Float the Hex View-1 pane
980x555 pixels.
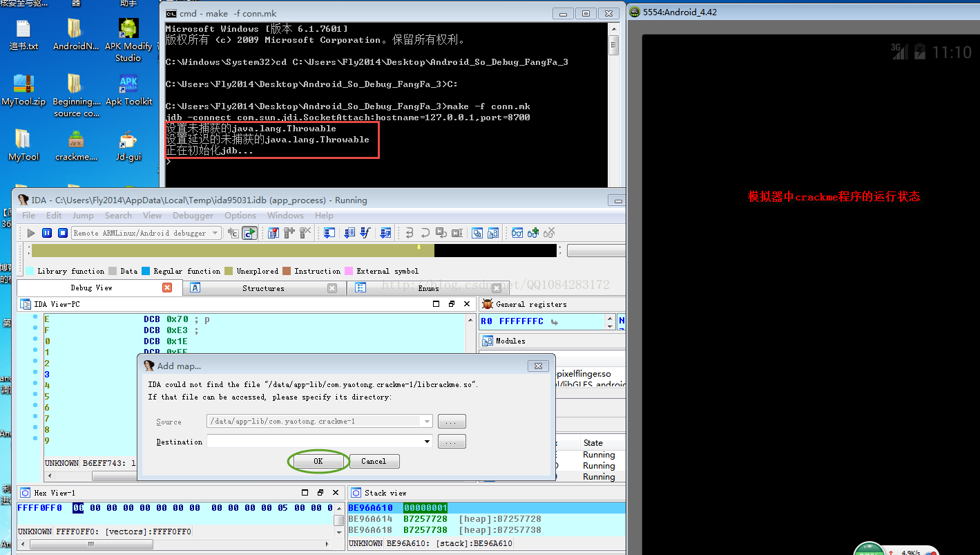pos(320,493)
